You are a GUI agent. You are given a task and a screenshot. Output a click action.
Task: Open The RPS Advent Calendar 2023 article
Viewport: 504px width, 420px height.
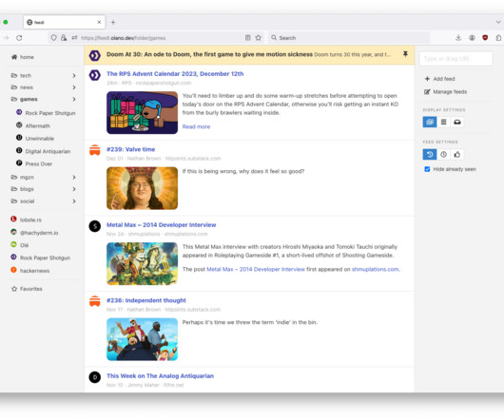tap(175, 74)
